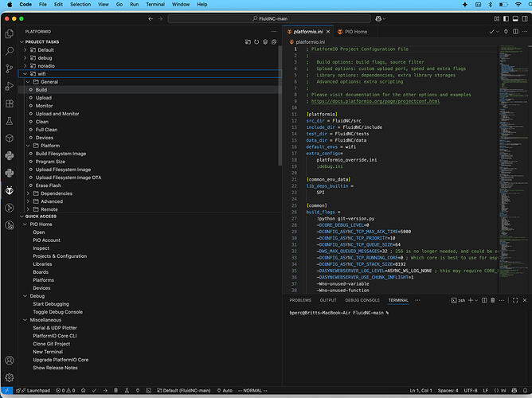The width and height of the screenshot is (532, 398).
Task: Open PLATFORMIO panel more actions ellipsis
Action: coord(274,32)
